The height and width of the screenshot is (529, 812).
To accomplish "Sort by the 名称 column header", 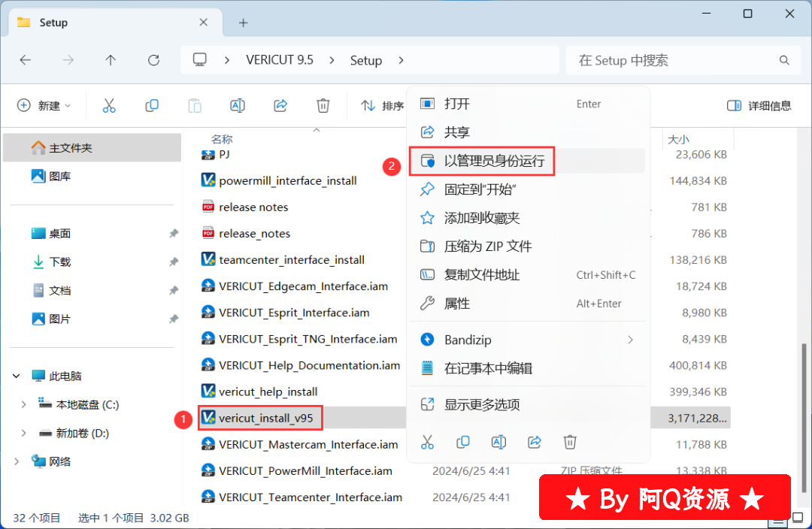I will coord(222,139).
